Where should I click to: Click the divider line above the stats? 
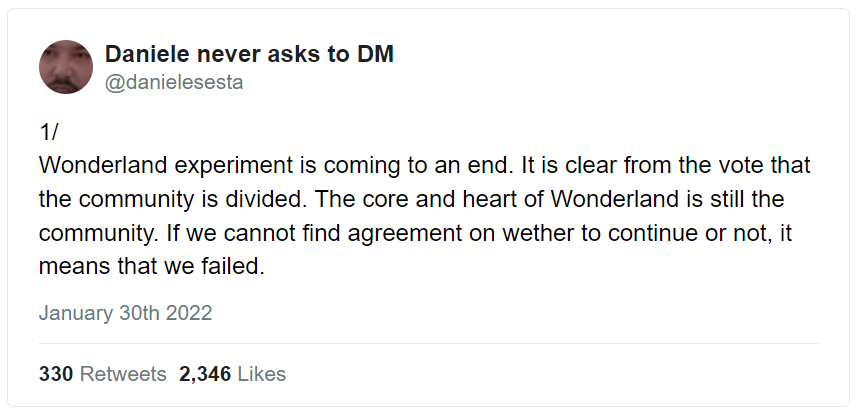coord(428,344)
